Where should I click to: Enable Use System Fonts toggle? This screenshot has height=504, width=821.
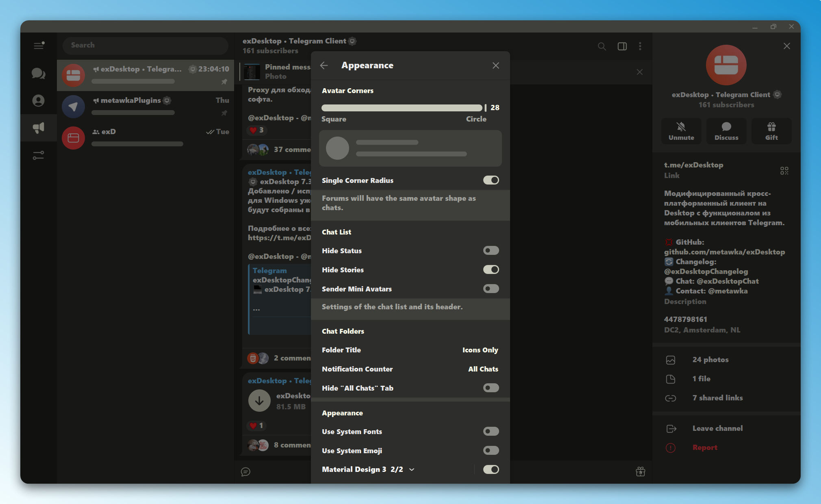pyautogui.click(x=491, y=431)
